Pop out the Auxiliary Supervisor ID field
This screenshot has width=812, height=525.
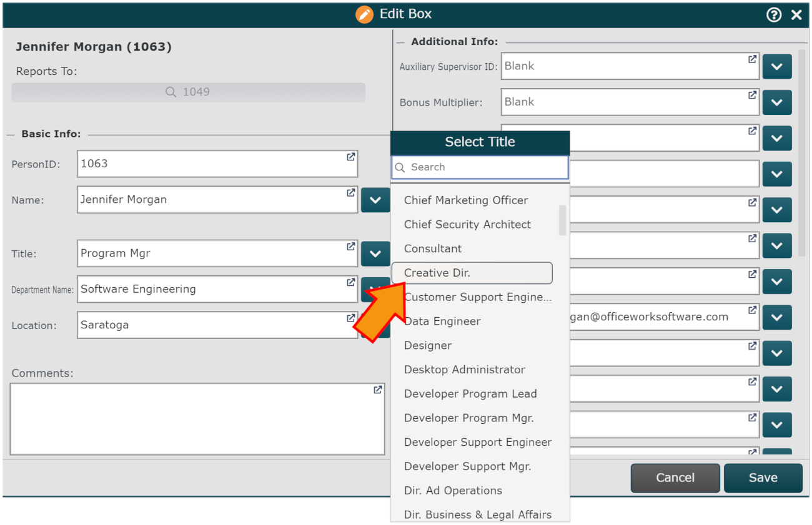[753, 59]
